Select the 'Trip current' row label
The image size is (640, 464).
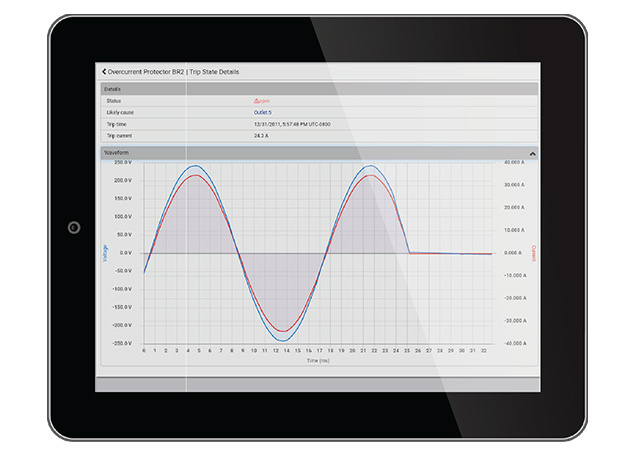(119, 135)
